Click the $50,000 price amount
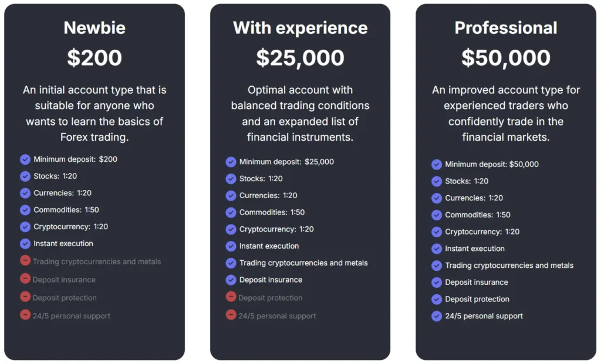Image resolution: width=601 pixels, height=364 pixels. [x=506, y=57]
